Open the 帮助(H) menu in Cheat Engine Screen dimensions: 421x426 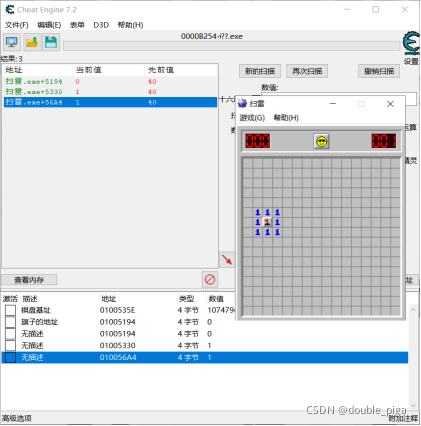[130, 25]
